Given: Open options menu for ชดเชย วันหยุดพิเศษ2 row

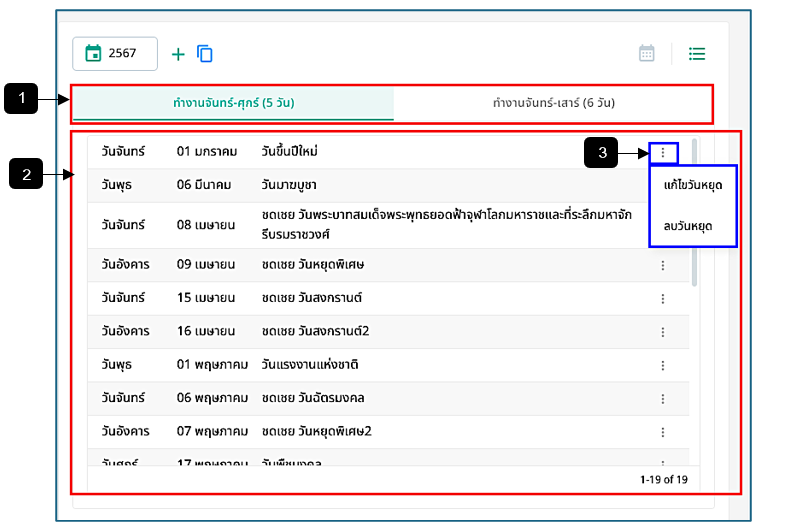Looking at the screenshot, I should pyautogui.click(x=663, y=432).
